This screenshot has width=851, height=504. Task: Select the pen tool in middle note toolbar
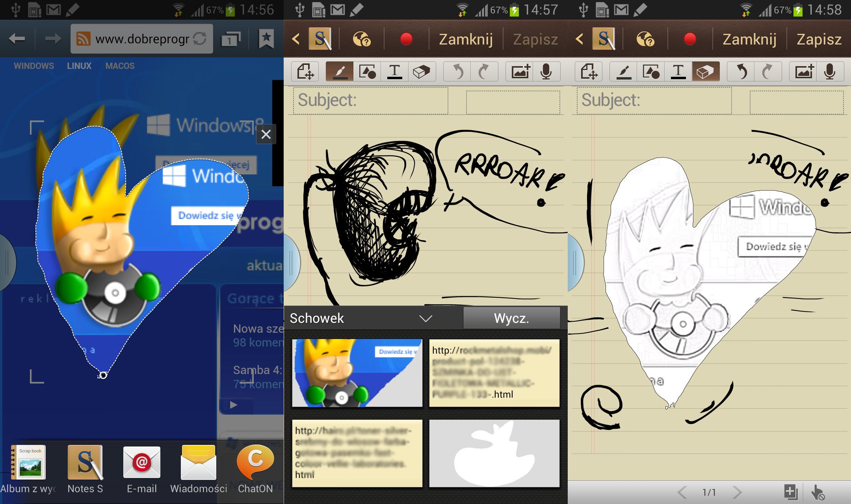pyautogui.click(x=340, y=72)
